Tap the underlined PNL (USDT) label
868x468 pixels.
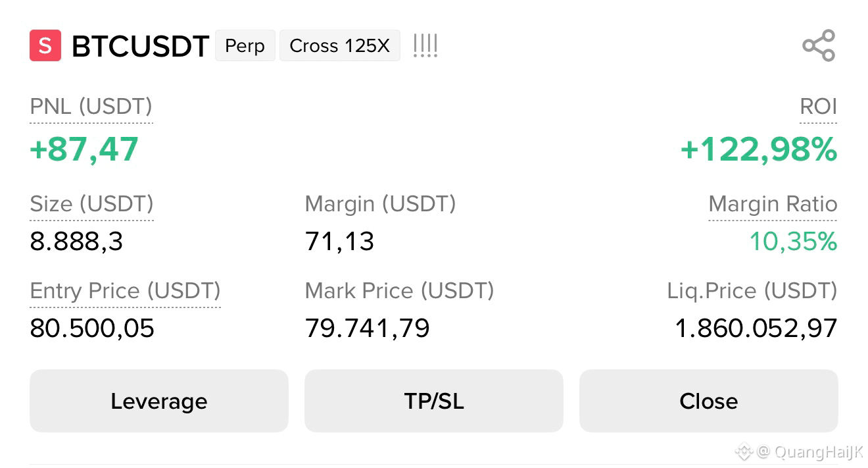(x=91, y=106)
